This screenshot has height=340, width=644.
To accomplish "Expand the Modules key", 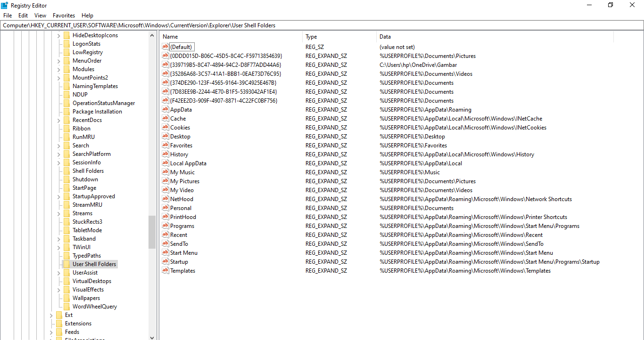I will point(59,69).
